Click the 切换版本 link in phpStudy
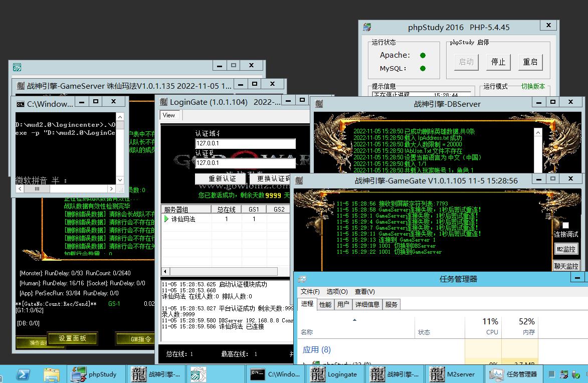Viewport: 588px width, 383px height. tap(533, 86)
